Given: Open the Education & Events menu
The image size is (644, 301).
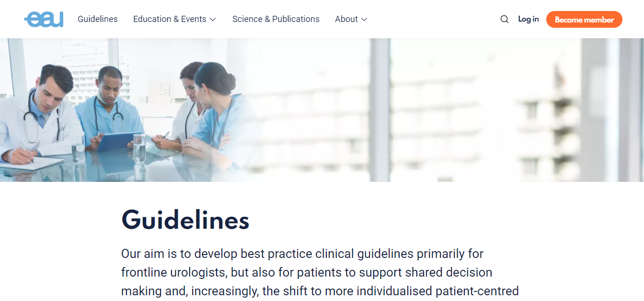Looking at the screenshot, I should tap(170, 19).
